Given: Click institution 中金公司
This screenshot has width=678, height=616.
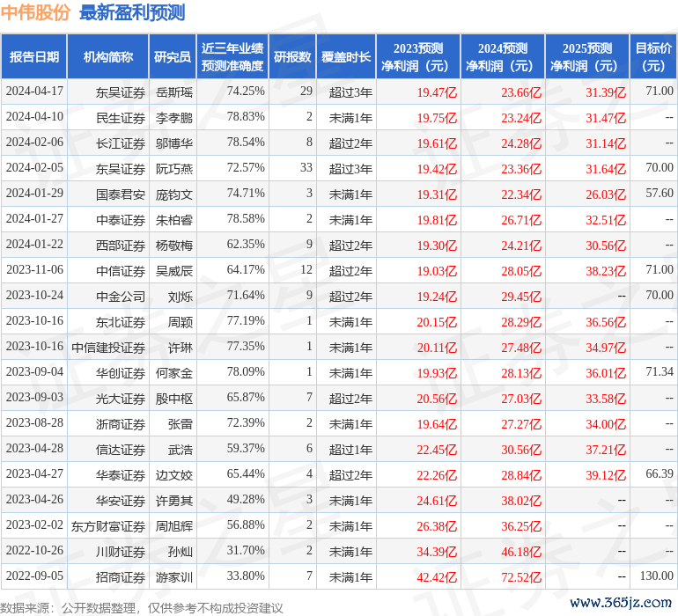Looking at the screenshot, I should 121,296.
